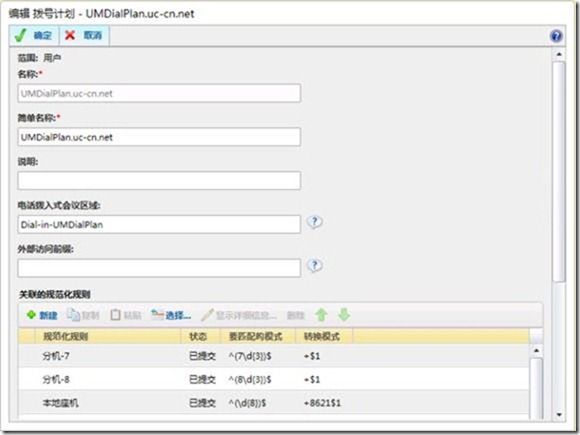The height and width of the screenshot is (435, 580).
Task: Click the main form scrollbar down arrow
Action: [x=559, y=415]
